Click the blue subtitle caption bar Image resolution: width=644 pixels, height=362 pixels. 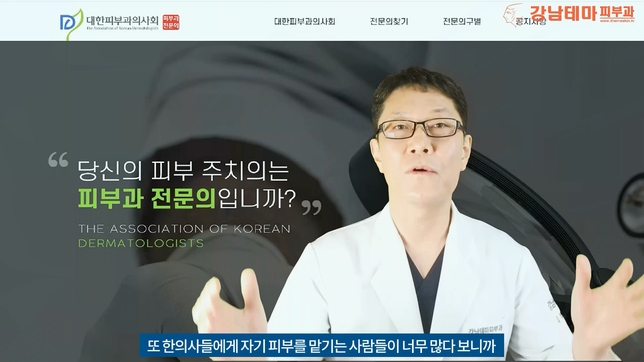(x=321, y=346)
